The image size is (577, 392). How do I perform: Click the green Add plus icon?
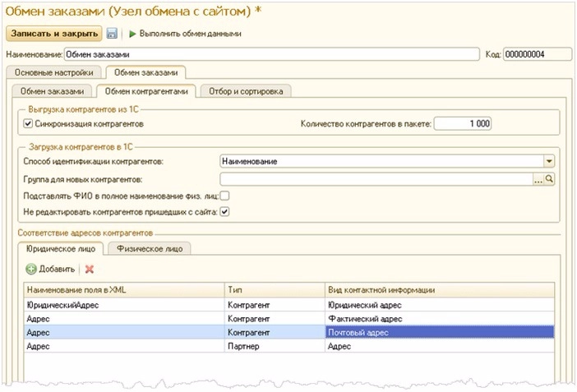pyautogui.click(x=31, y=269)
